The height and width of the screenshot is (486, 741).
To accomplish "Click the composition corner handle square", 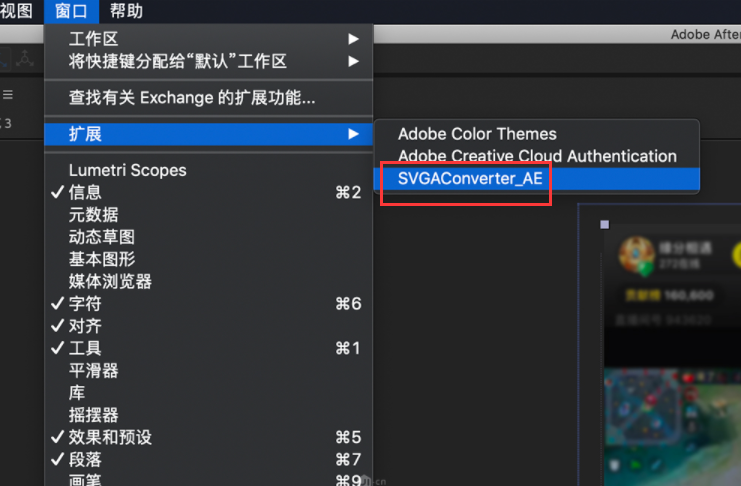I will tap(604, 225).
